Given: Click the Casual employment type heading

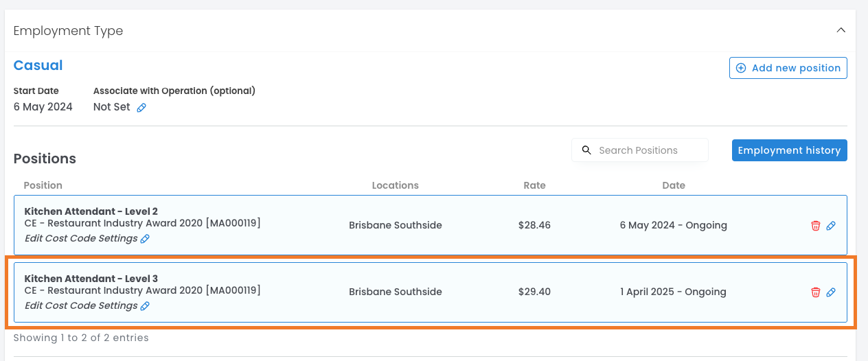Looking at the screenshot, I should click(38, 66).
